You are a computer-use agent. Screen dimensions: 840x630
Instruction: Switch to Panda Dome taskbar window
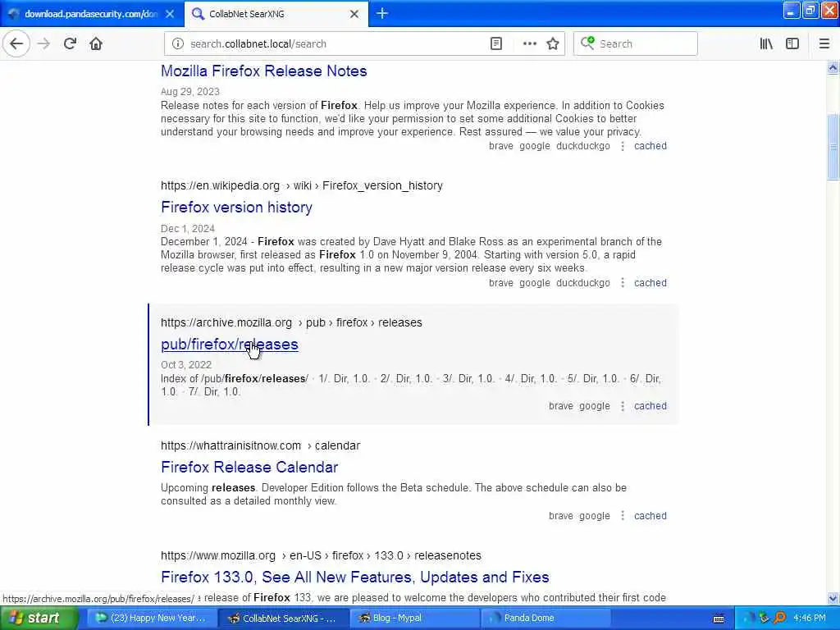pos(546,619)
